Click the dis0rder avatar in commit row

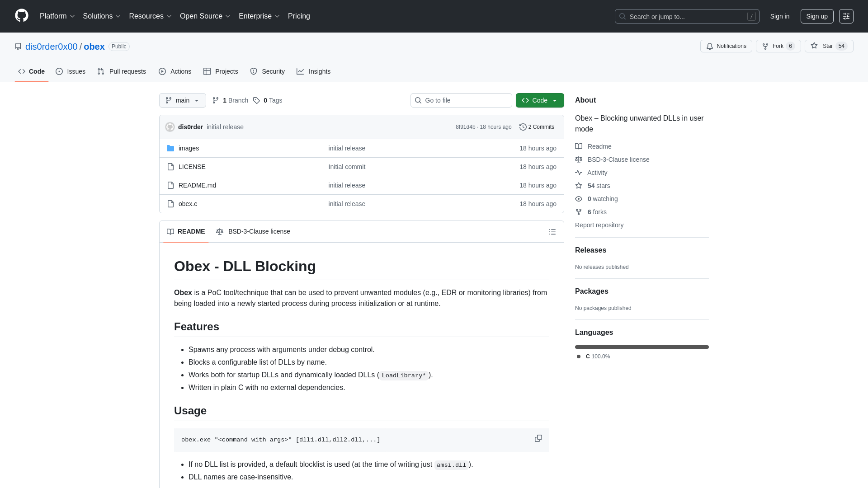click(170, 127)
